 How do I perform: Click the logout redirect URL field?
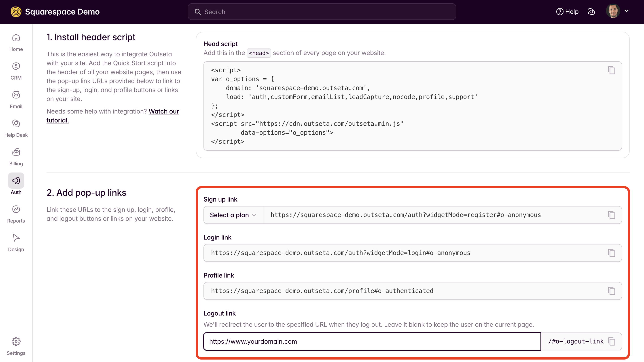pyautogui.click(x=372, y=341)
